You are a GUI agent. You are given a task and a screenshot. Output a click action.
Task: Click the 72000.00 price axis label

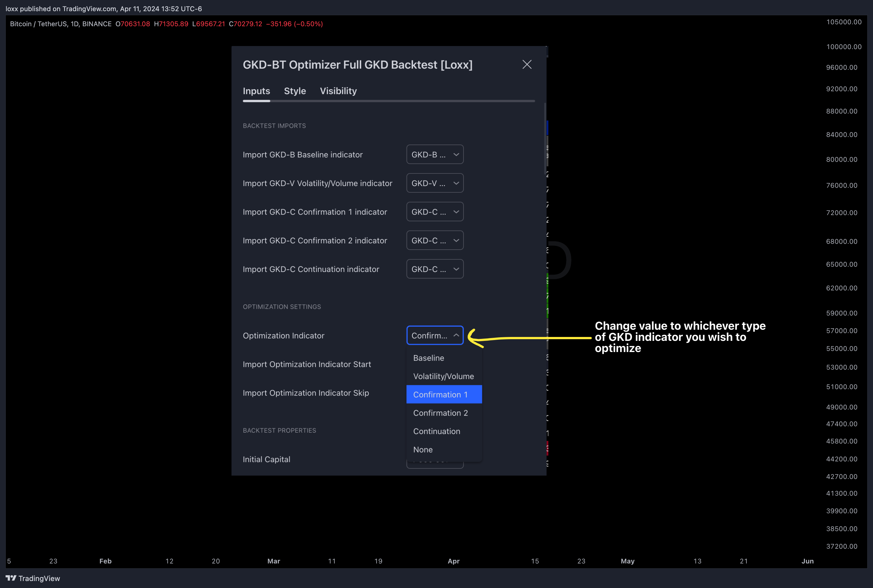pos(841,213)
